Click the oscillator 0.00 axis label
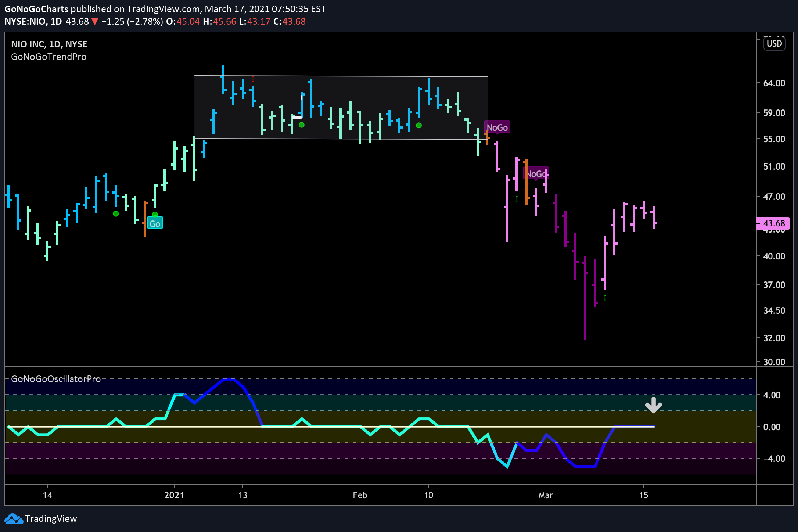Viewport: 798px width, 532px height. 772,427
